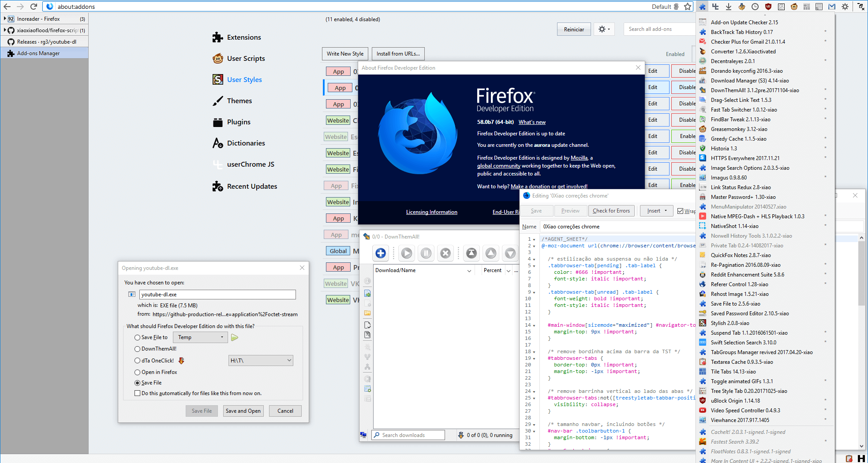Check Do this automatically for files
This screenshot has height=463, width=868.
[137, 393]
